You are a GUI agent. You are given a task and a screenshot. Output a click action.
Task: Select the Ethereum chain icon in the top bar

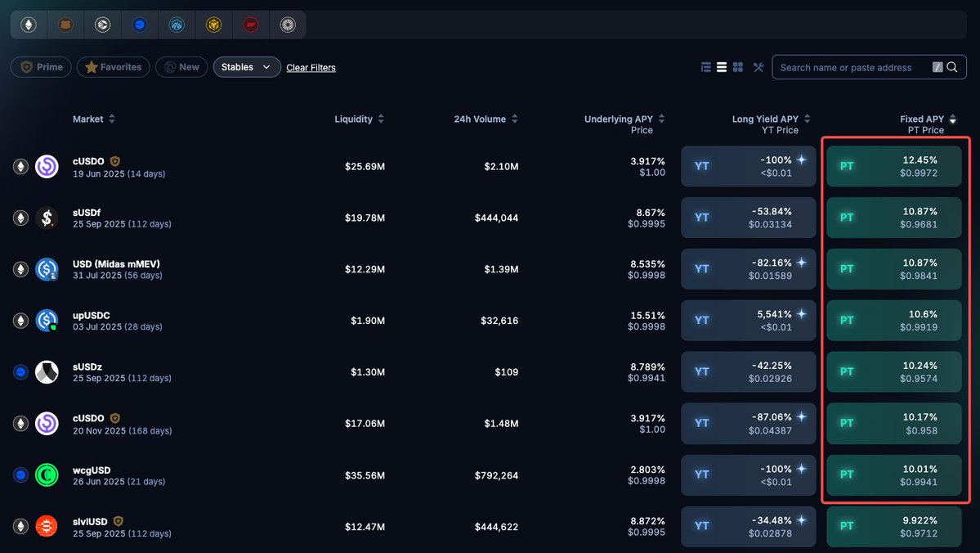[28, 25]
